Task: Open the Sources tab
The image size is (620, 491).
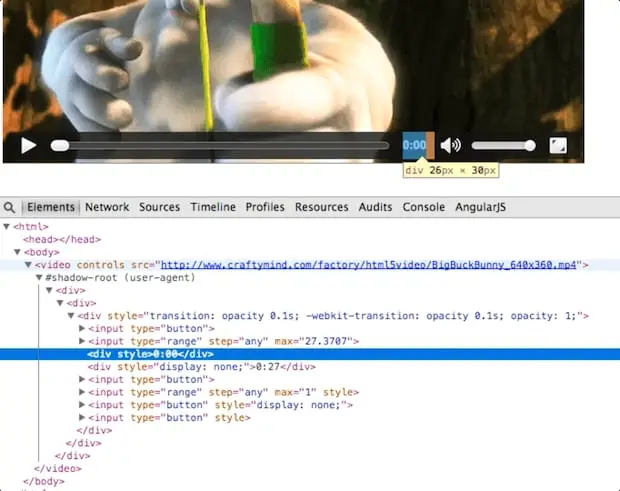Action: coord(159,207)
